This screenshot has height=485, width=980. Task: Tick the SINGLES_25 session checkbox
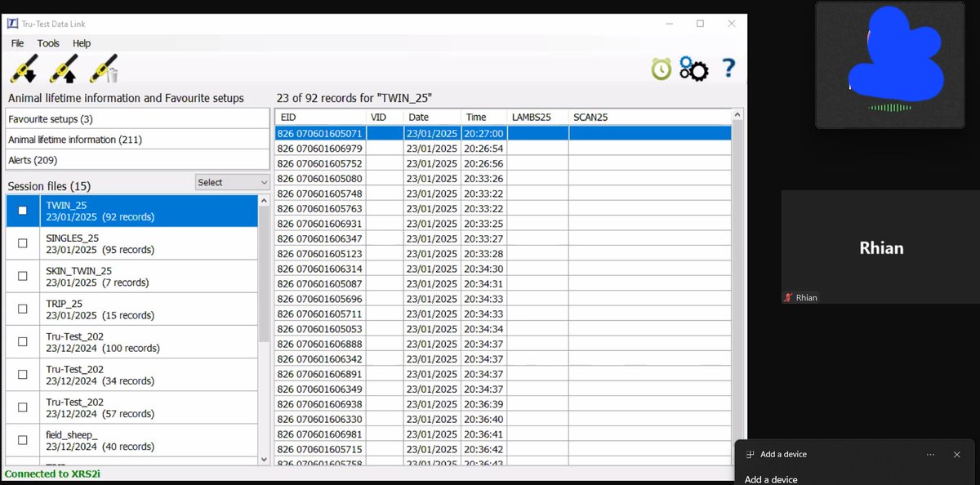tap(23, 243)
